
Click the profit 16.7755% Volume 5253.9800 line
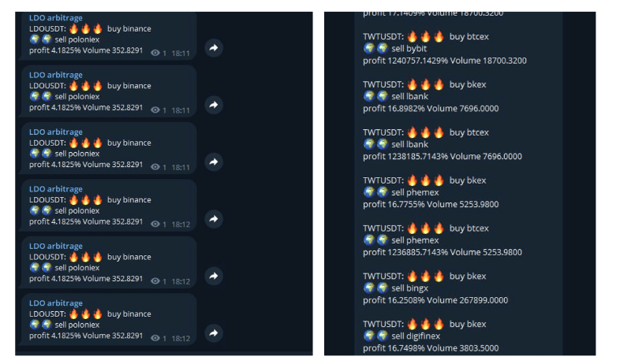tap(431, 204)
